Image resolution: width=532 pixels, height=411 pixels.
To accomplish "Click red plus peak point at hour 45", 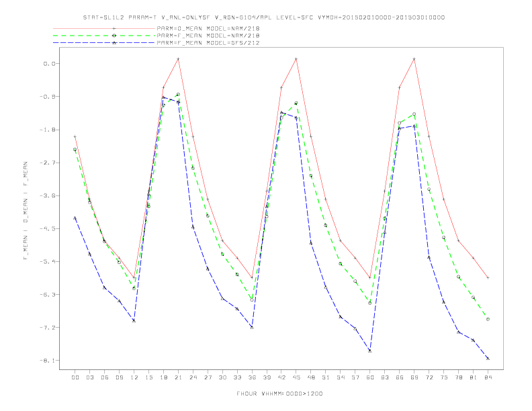I will click(296, 59).
